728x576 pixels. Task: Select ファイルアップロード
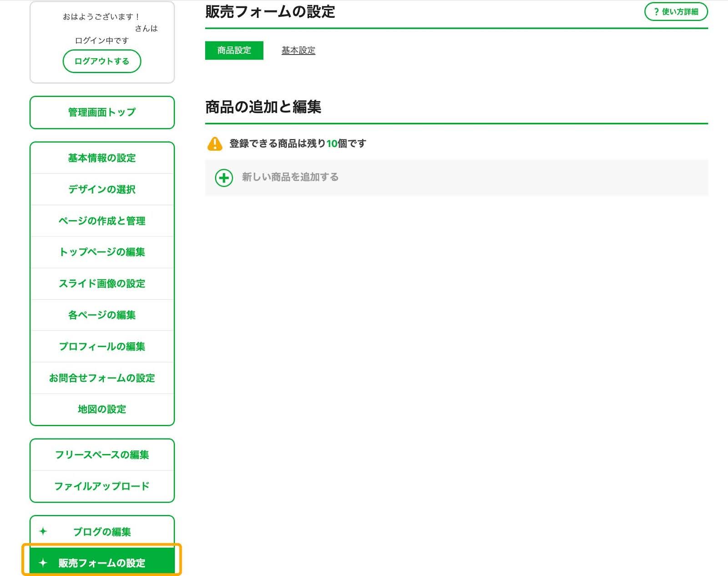pos(102,486)
